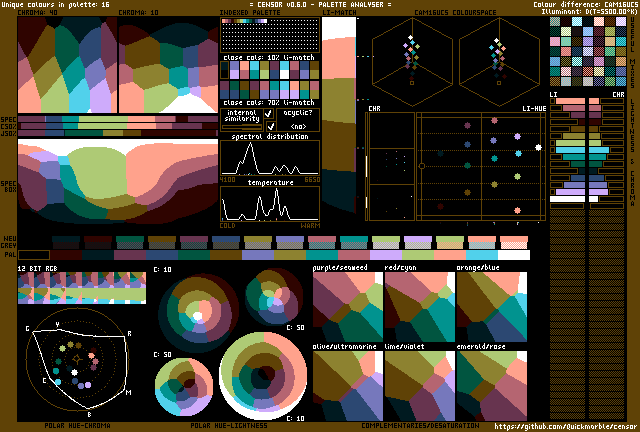Open the purple/seaweed complementary panel
This screenshot has height=432, width=640.
coord(347,304)
